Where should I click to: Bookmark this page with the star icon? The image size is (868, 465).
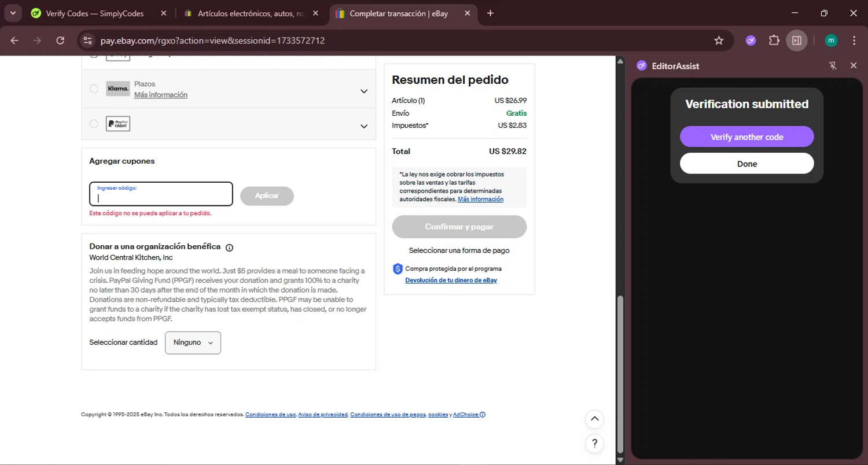click(719, 40)
